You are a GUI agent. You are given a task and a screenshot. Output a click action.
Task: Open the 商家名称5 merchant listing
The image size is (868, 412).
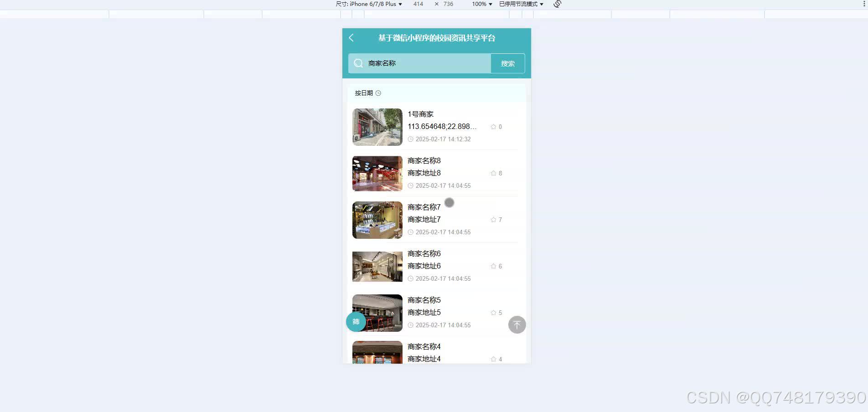click(424, 300)
